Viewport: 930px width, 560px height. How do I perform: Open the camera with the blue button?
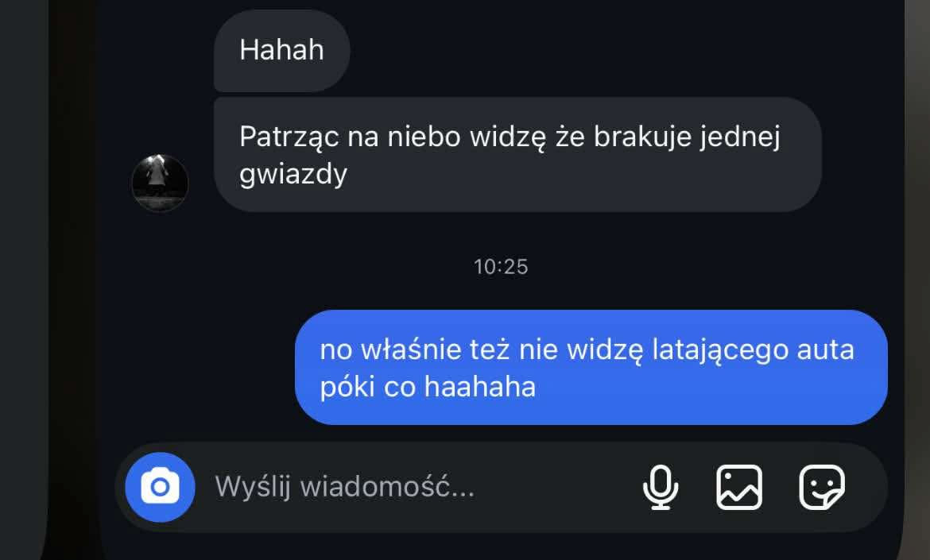coord(160,487)
